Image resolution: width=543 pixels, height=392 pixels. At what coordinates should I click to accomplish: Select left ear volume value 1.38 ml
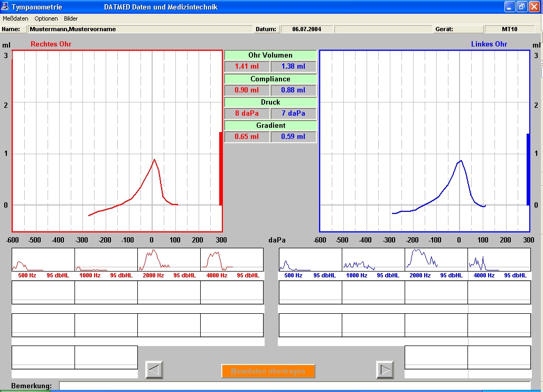293,67
